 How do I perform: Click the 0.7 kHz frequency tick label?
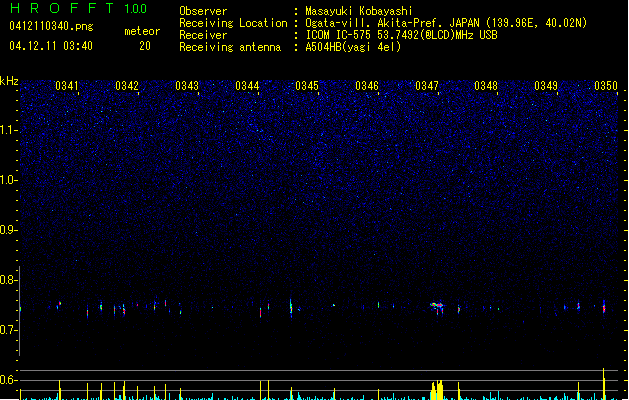click(x=8, y=330)
